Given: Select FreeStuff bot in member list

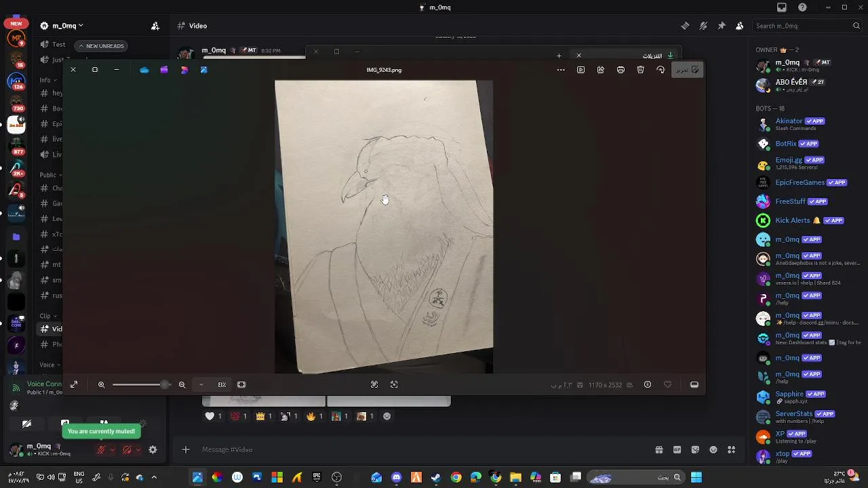Looking at the screenshot, I should tap(807, 201).
